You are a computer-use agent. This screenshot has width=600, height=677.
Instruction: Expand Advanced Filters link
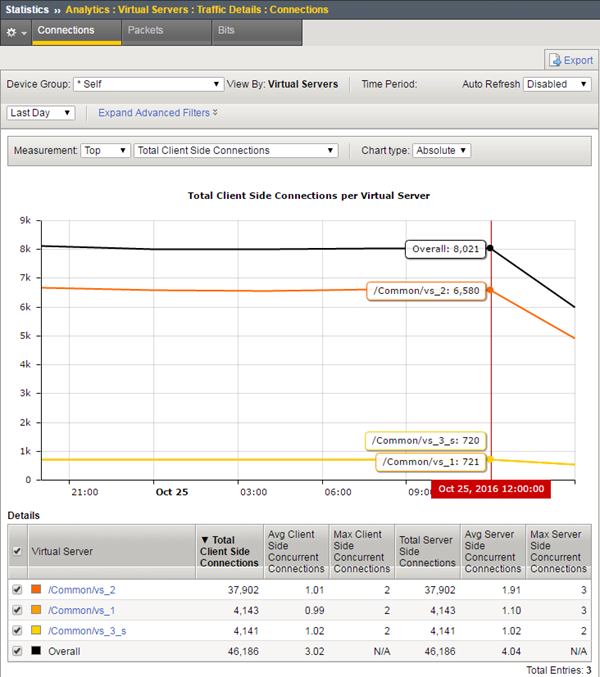coord(157,113)
